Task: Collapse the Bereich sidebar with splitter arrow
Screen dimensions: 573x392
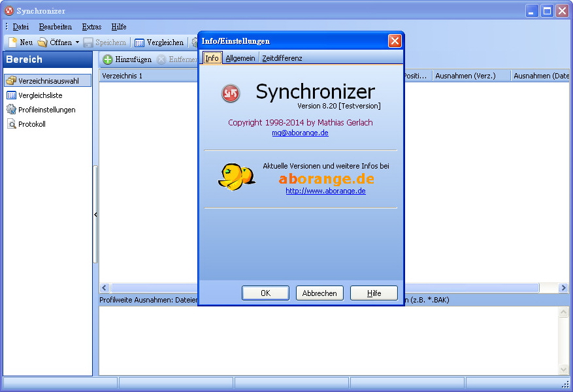Action: point(95,214)
